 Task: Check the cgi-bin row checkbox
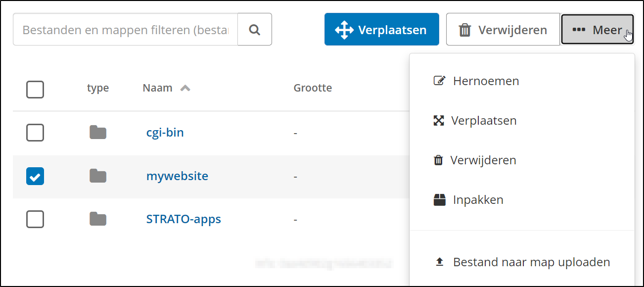35,133
